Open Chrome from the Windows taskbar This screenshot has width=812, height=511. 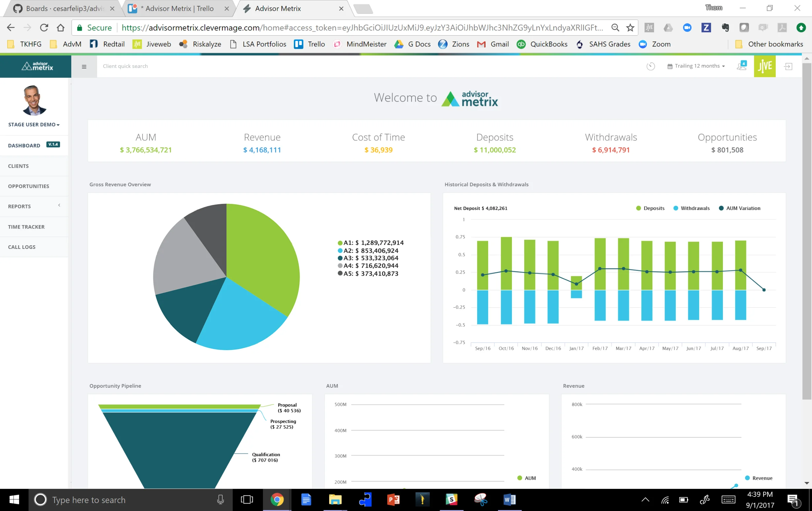276,499
